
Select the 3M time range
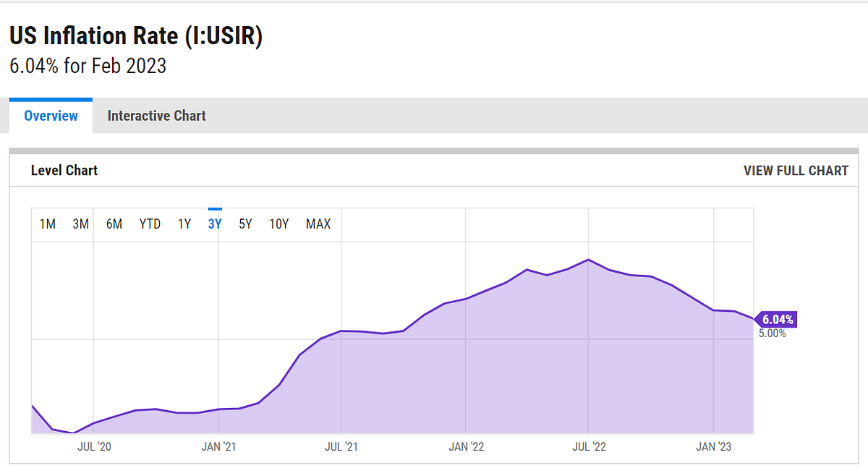click(81, 224)
